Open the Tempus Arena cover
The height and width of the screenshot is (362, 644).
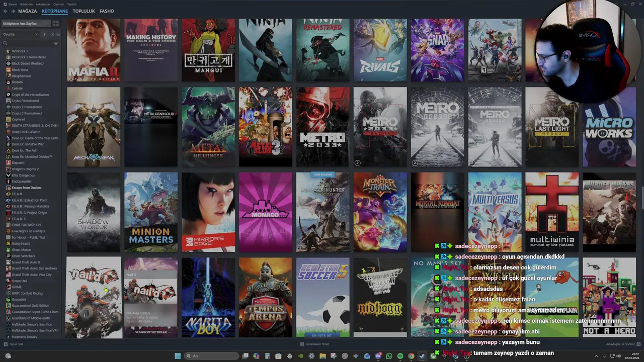[x=265, y=298]
